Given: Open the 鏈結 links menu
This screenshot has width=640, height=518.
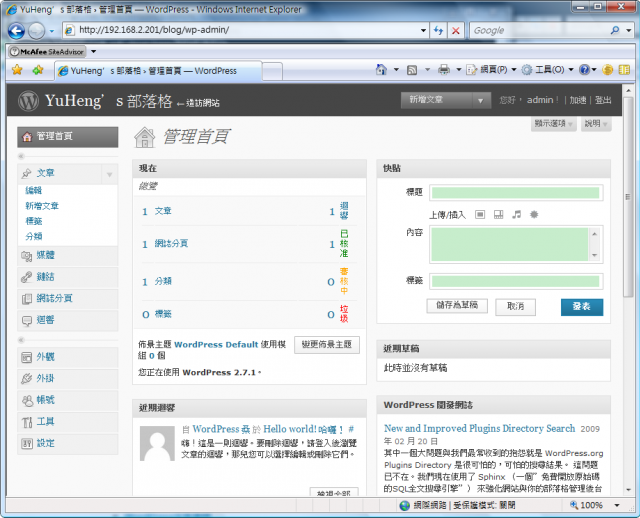Looking at the screenshot, I should 68,277.
